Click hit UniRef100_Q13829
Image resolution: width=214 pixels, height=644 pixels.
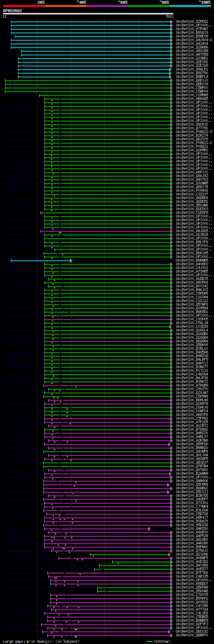(x=193, y=234)
